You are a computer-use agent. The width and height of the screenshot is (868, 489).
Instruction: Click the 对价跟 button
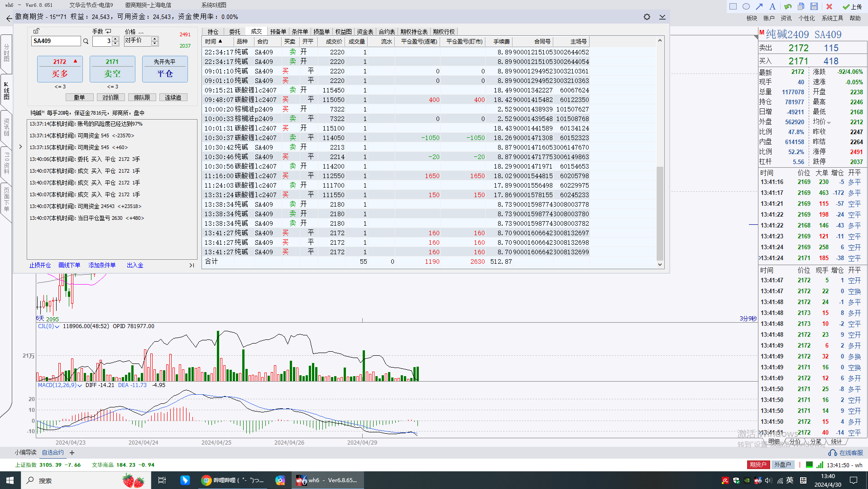tap(110, 97)
